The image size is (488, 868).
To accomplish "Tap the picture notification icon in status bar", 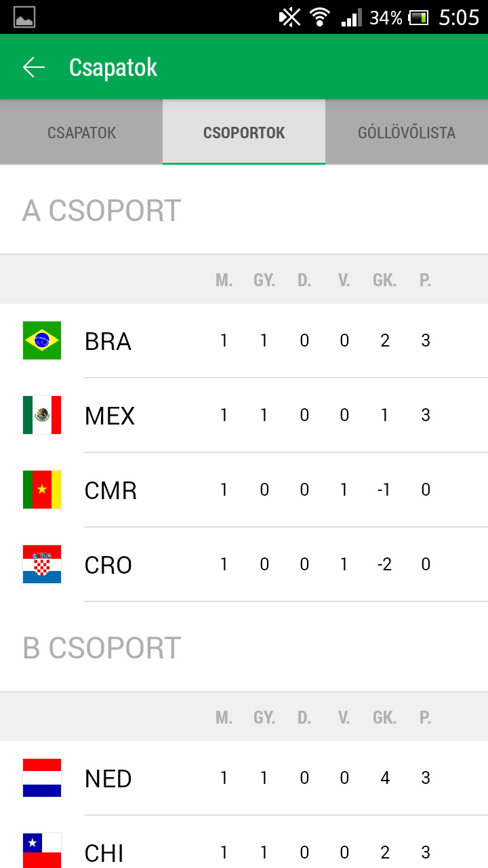I will (24, 17).
